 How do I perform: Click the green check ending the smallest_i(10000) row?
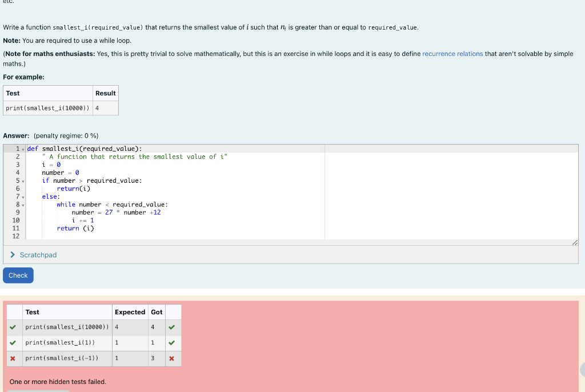[x=173, y=327]
